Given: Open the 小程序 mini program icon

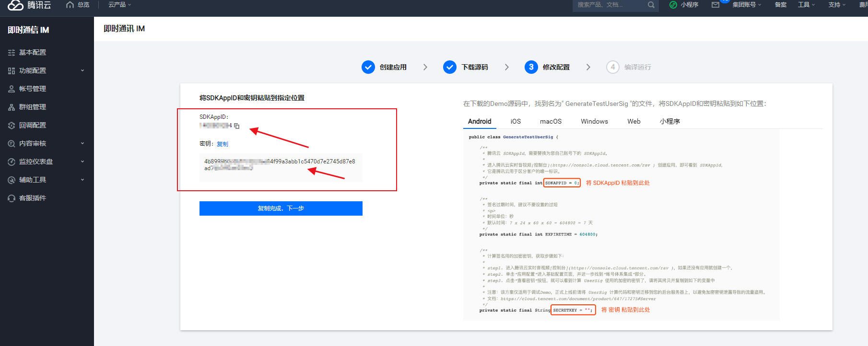Looking at the screenshot, I should pyautogui.click(x=673, y=5).
